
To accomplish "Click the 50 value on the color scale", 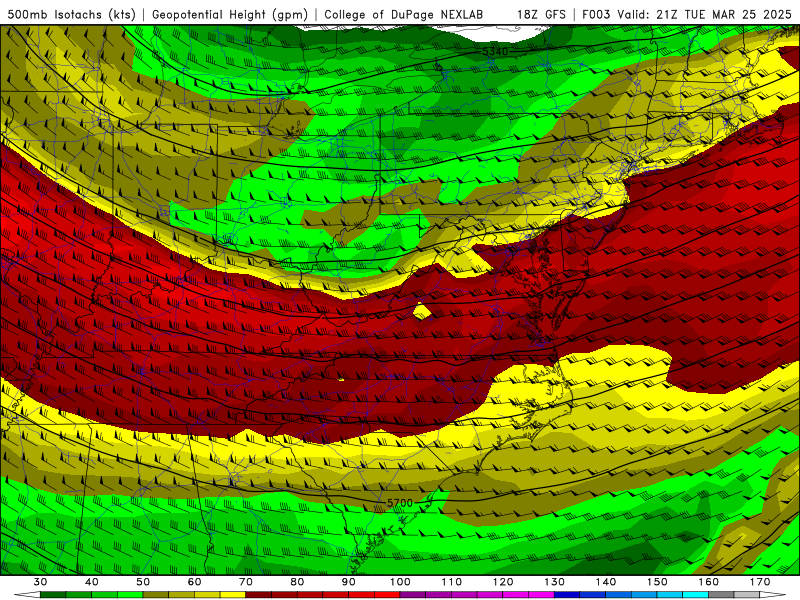I will [143, 582].
